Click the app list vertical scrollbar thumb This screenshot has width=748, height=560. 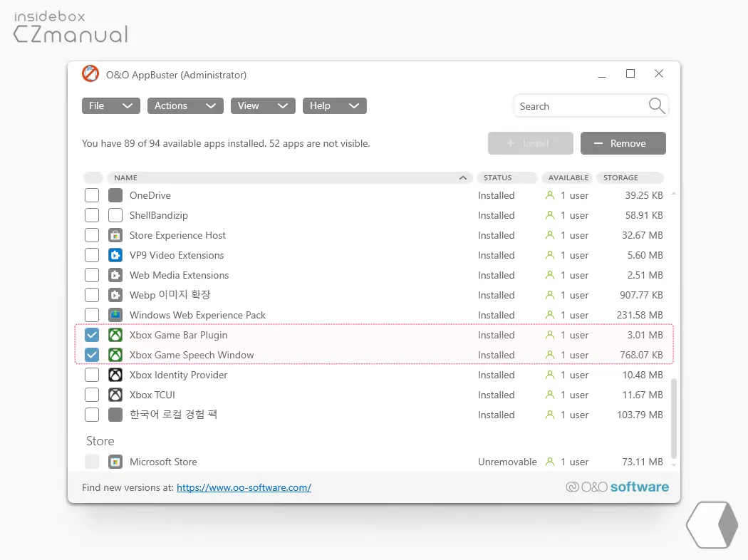[674, 418]
